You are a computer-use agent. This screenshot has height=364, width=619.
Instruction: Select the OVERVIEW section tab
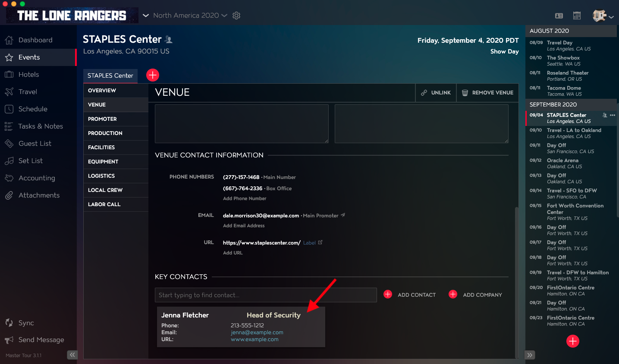116,91
